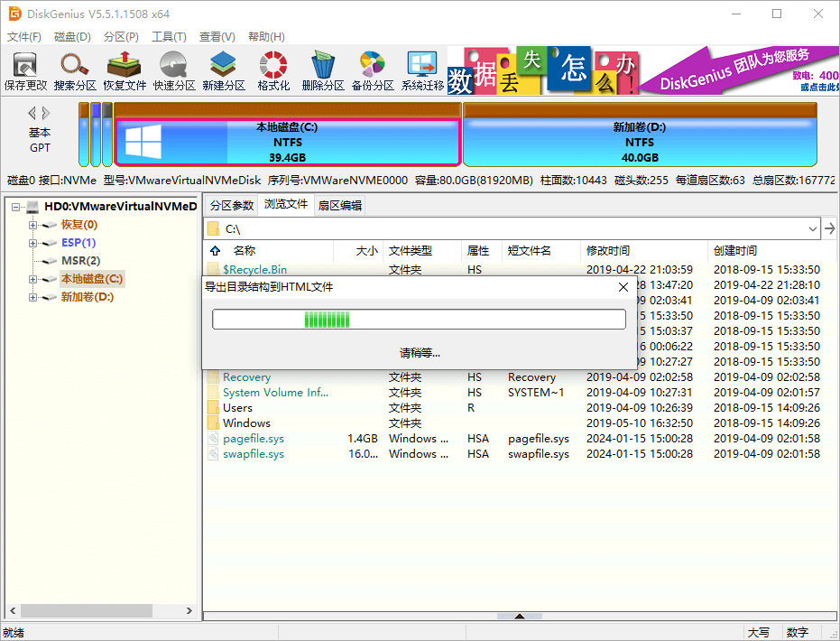Viewport: 840px width, 641px height.
Task: Open the 分区(P) menu
Action: pos(121,36)
